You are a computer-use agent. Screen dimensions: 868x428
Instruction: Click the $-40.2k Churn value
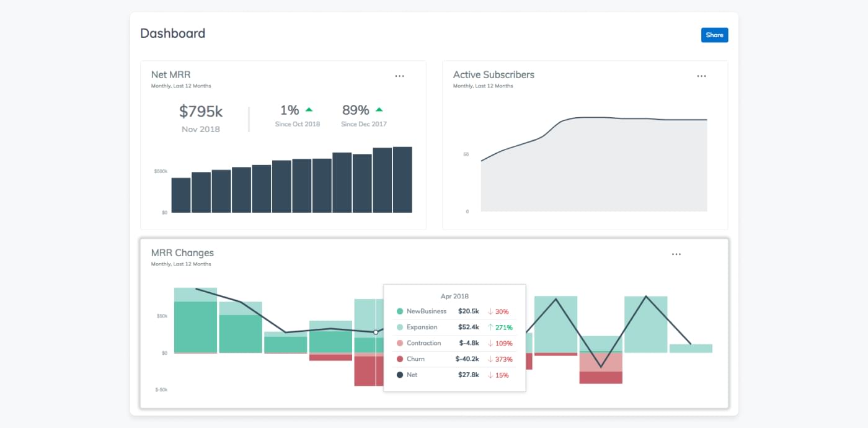(467, 359)
